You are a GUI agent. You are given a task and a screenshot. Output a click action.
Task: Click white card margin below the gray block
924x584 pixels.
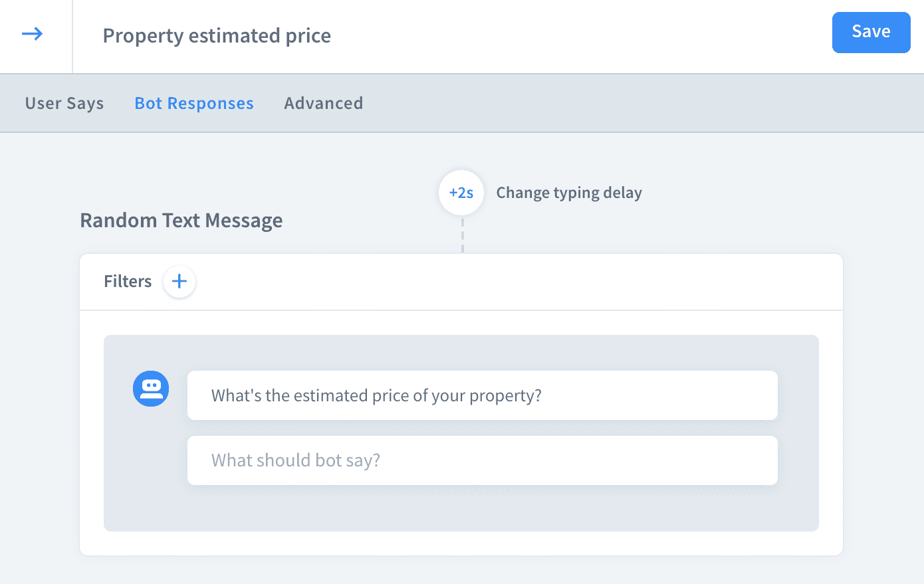tap(461, 543)
